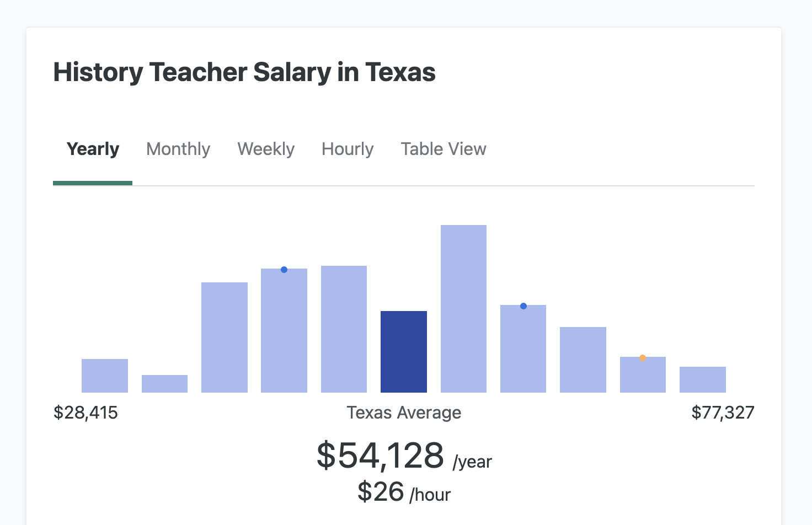Click the dark blue Texas Average bar
The image size is (812, 525).
[404, 351]
